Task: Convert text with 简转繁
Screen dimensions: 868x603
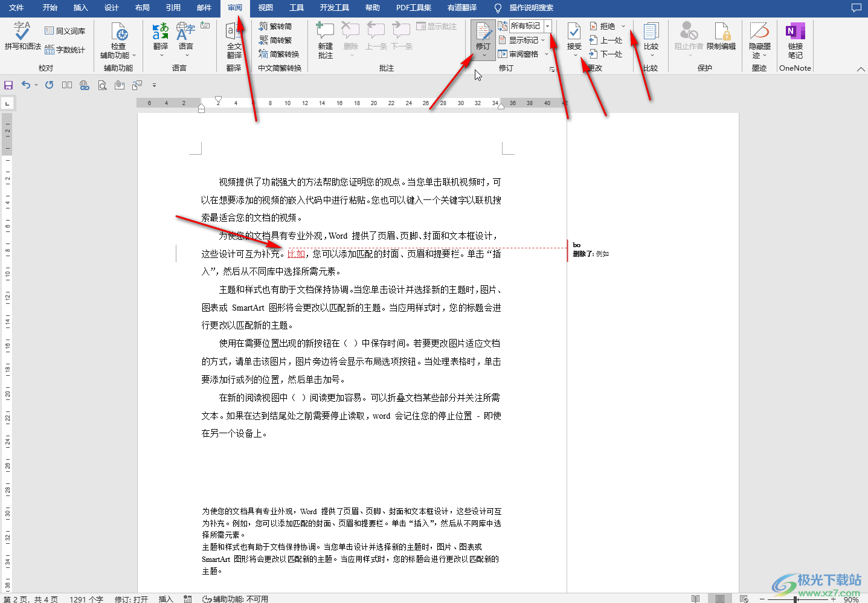Action: 275,40
